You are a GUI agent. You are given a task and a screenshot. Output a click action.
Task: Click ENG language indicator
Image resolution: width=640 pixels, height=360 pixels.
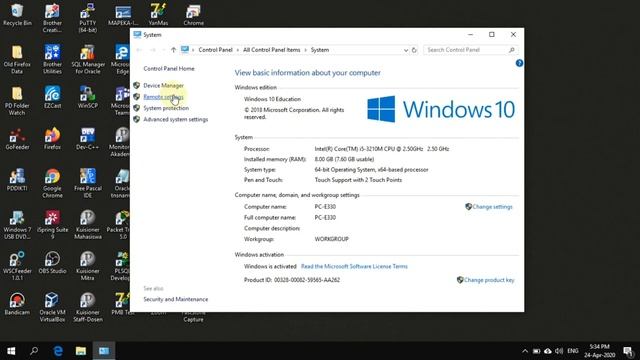[x=573, y=351]
